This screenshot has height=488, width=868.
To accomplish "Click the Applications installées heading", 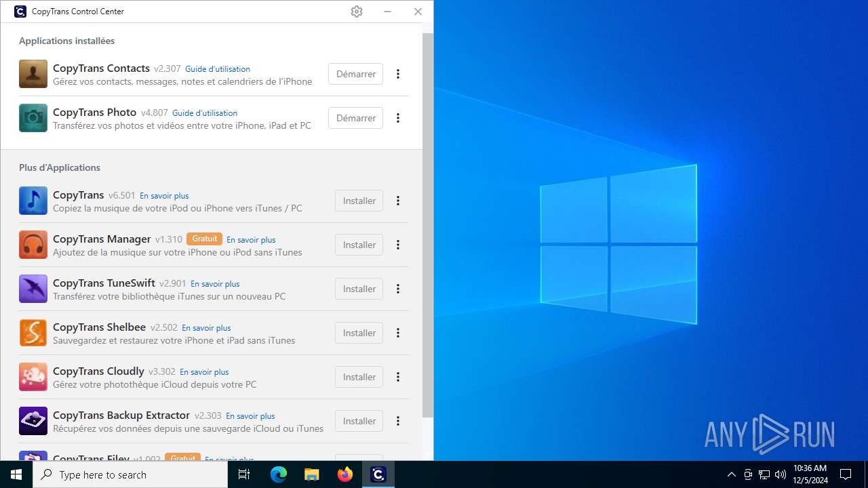I will click(66, 41).
